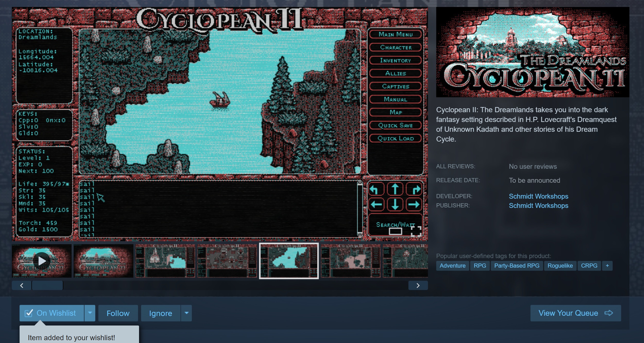Screen dimensions: 644x343
Task: Click the fullscreen icon on the screenshot
Action: coord(416,231)
